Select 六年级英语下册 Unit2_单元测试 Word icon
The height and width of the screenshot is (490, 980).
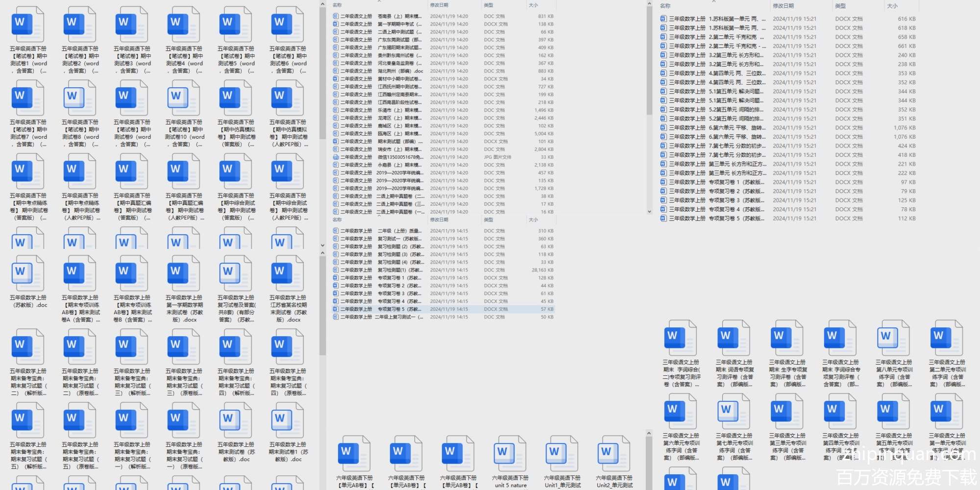pos(614,454)
